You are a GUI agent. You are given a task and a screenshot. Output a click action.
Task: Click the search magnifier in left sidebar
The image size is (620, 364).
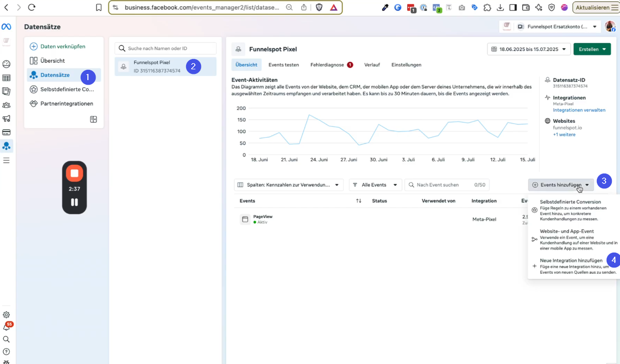[6, 339]
